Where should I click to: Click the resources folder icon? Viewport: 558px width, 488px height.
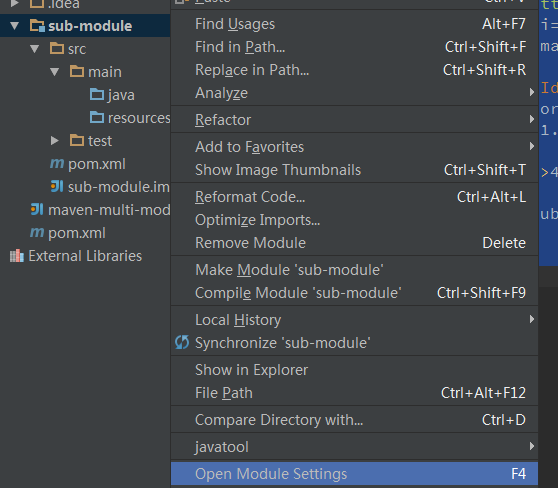(97, 117)
